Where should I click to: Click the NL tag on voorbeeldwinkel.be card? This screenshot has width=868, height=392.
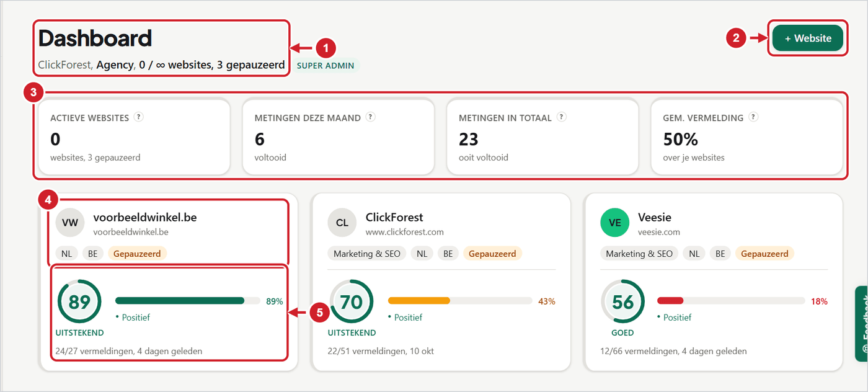(x=66, y=253)
